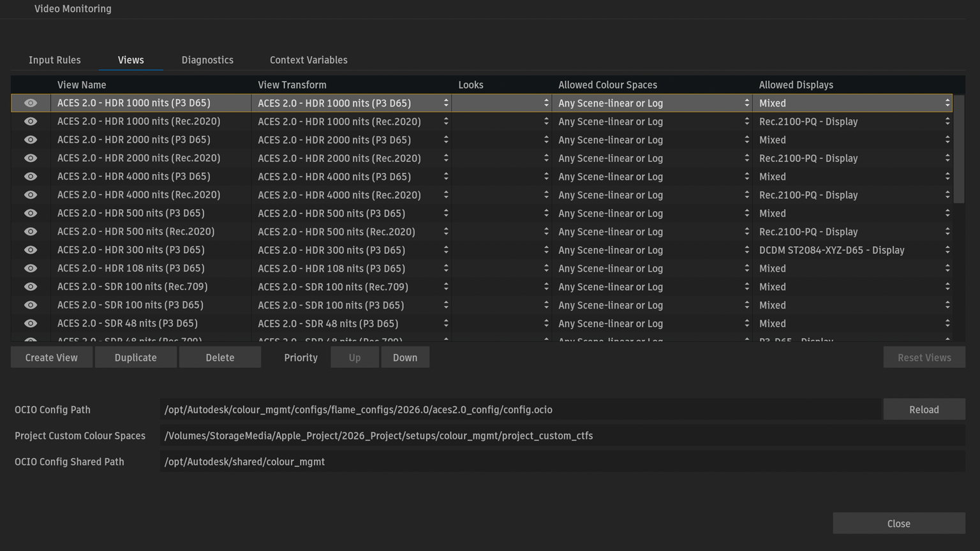Click the Project Custom Colour Spaces path field

[561, 436]
